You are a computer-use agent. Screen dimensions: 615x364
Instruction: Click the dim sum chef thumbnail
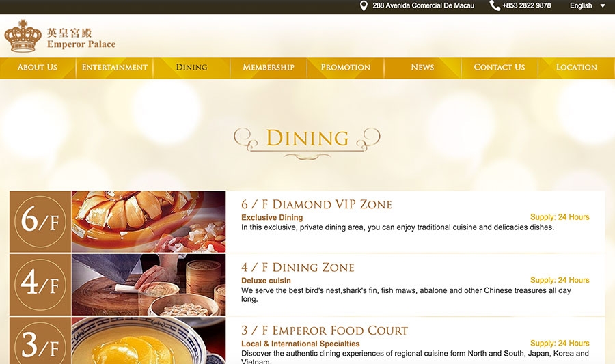point(149,285)
